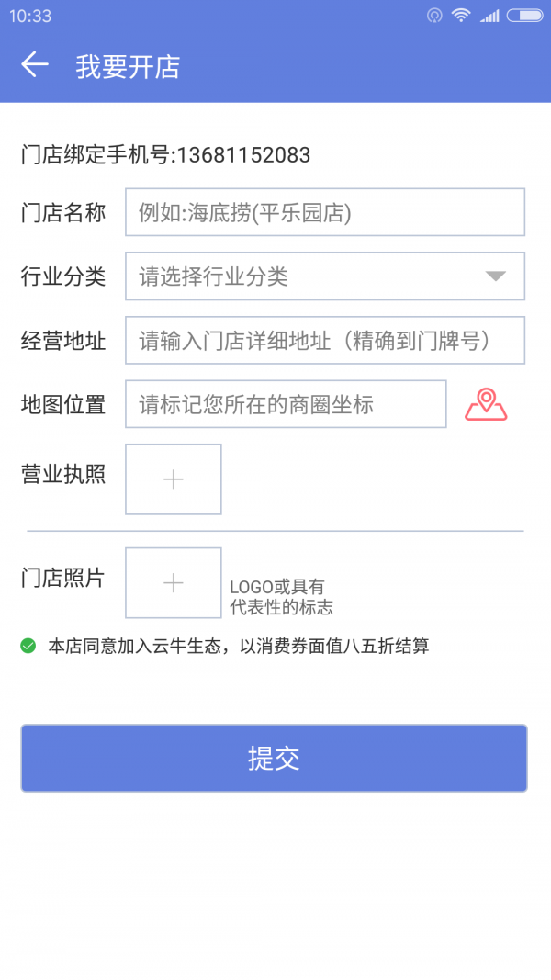
Task: Open the map pin to mark 商圈坐标
Action: [x=486, y=403]
